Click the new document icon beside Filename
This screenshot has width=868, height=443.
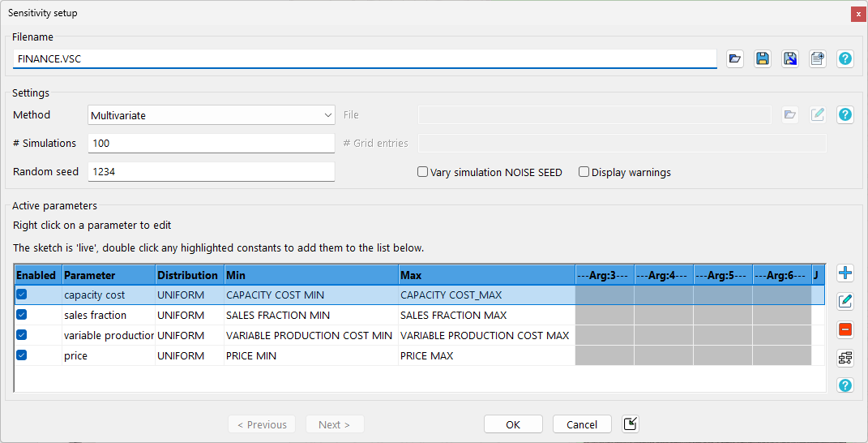[818, 58]
